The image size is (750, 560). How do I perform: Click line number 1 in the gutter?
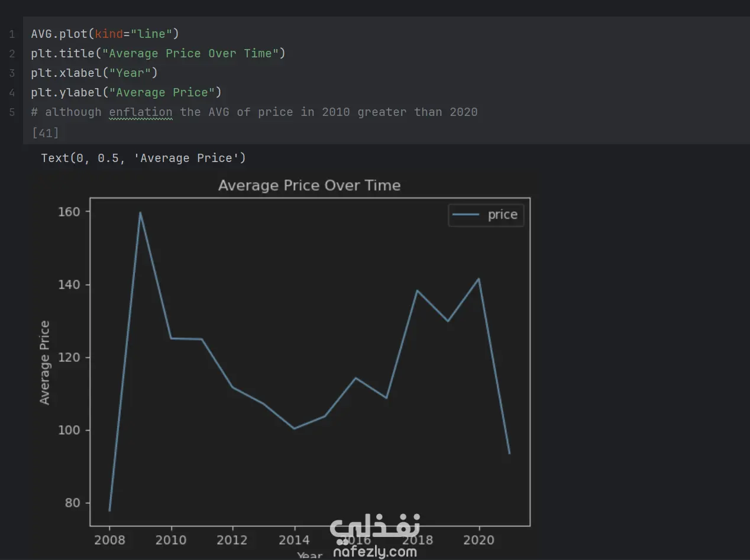point(12,34)
